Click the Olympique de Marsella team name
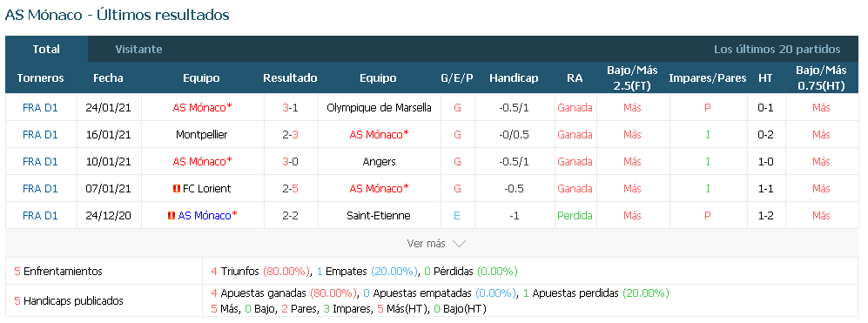868x323 pixels. point(380,107)
